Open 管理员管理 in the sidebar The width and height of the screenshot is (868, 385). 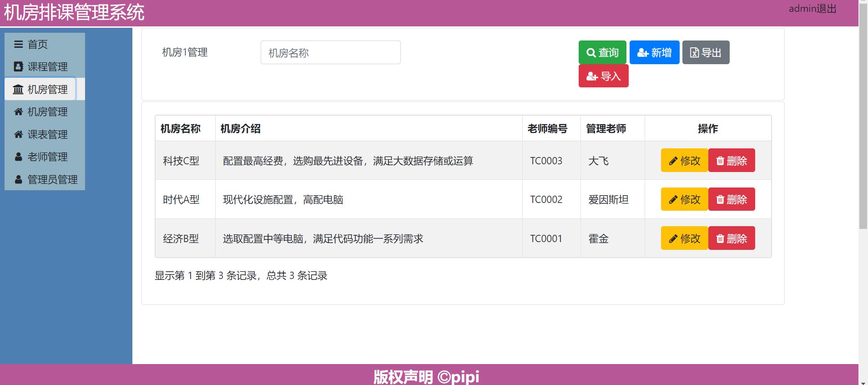[x=45, y=179]
